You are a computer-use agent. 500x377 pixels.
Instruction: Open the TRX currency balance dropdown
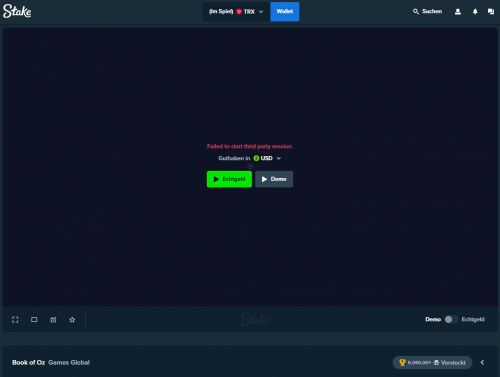pos(236,12)
